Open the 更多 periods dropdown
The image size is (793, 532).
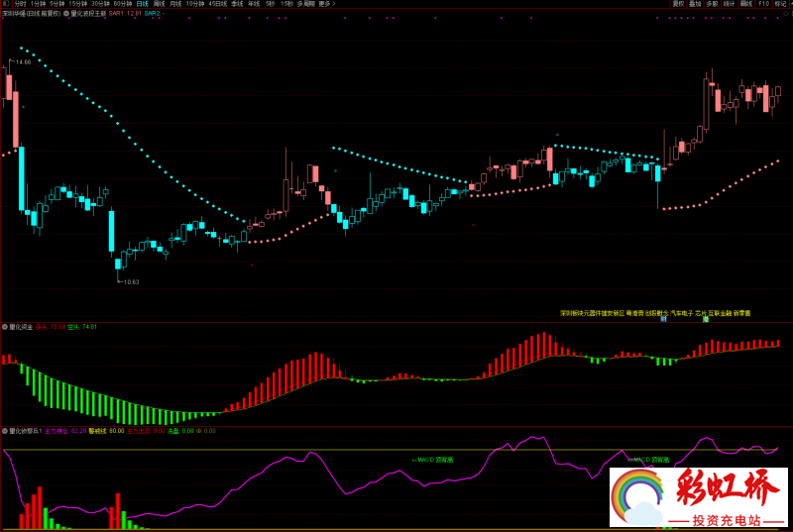coord(326,4)
